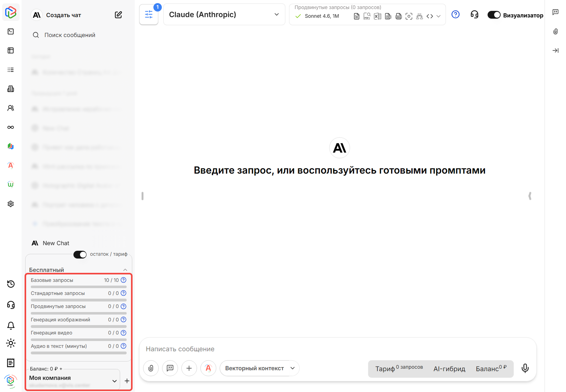Click the Создать чат button
This screenshot has width=566, height=392.
pyautogui.click(x=63, y=15)
